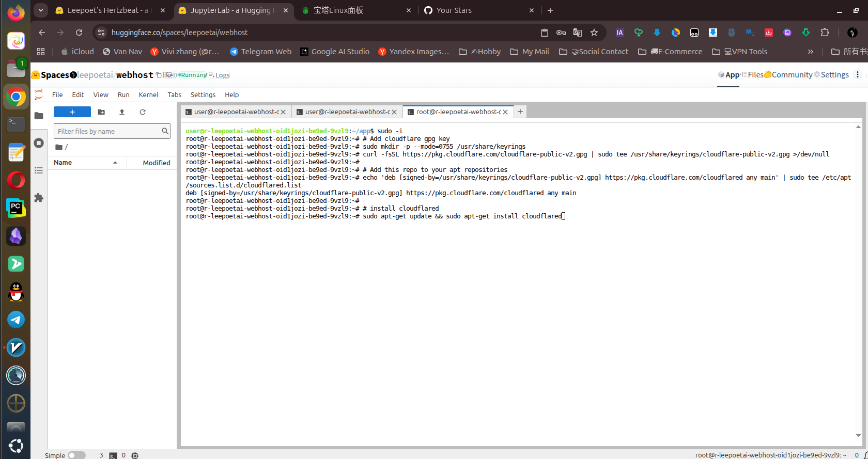Viewport: 868px width, 459px height.
Task: Sort files using the Name column arrow
Action: pos(115,163)
